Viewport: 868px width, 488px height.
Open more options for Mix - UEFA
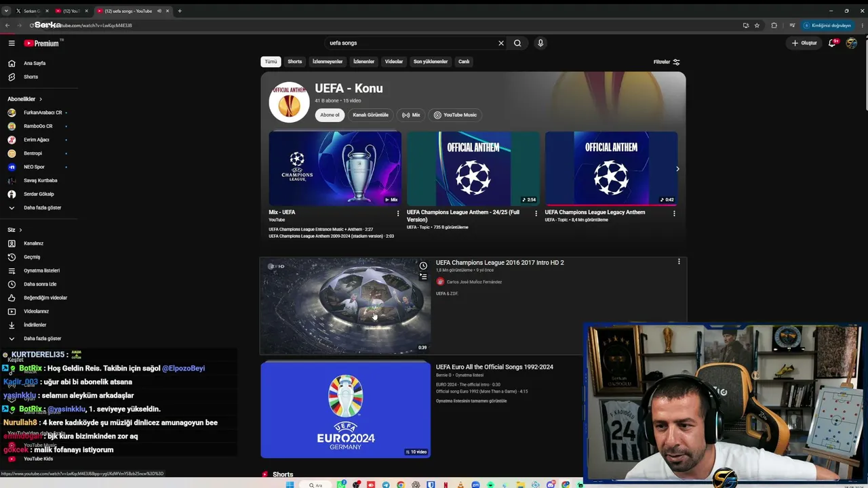[398, 213]
